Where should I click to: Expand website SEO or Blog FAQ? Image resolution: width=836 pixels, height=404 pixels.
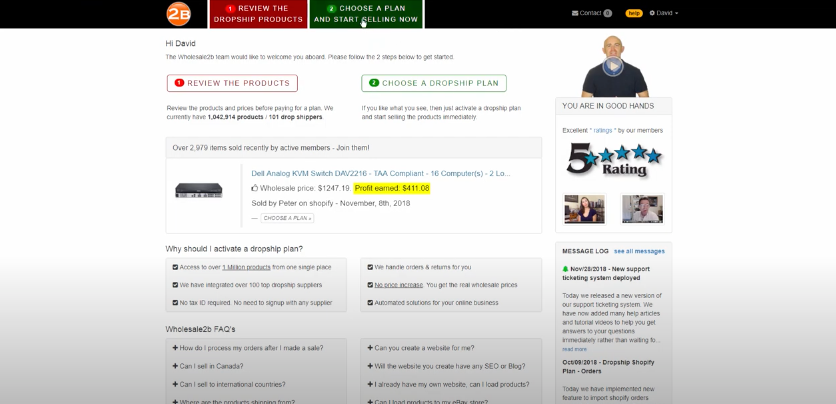[446, 366]
